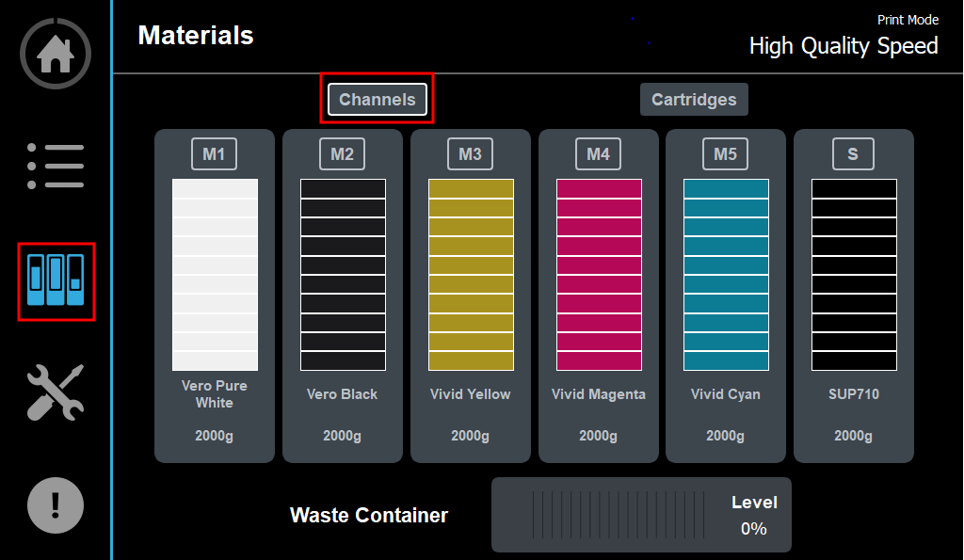Click the Vivid Cyan material name

(x=726, y=394)
